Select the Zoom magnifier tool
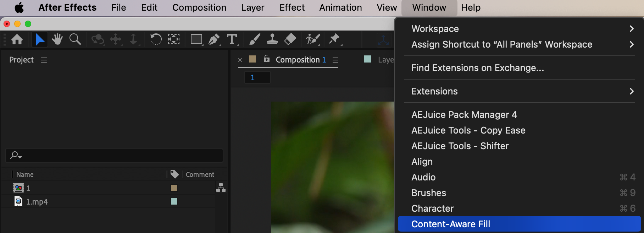 pos(75,39)
